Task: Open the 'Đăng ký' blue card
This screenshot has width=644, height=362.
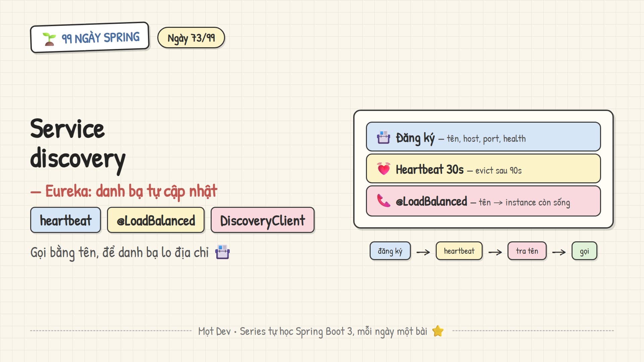Action: tap(483, 137)
